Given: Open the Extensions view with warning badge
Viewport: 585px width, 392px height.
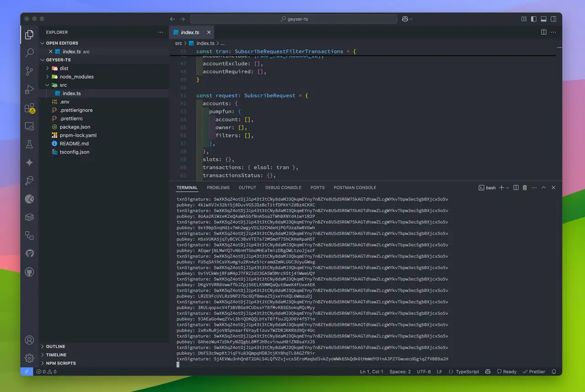Looking at the screenshot, I should click(29, 109).
